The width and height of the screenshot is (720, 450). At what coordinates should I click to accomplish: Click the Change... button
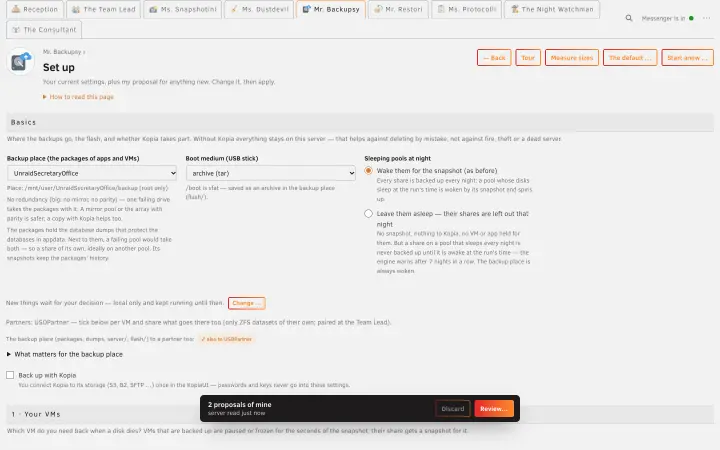[x=247, y=303]
